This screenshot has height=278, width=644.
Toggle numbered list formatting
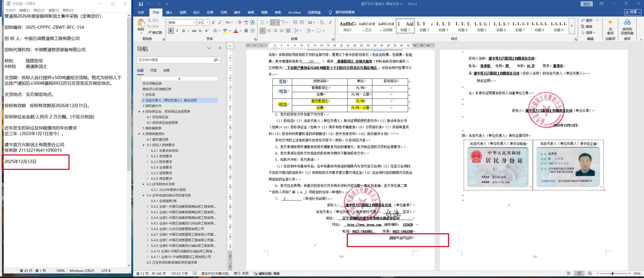[x=273, y=23]
